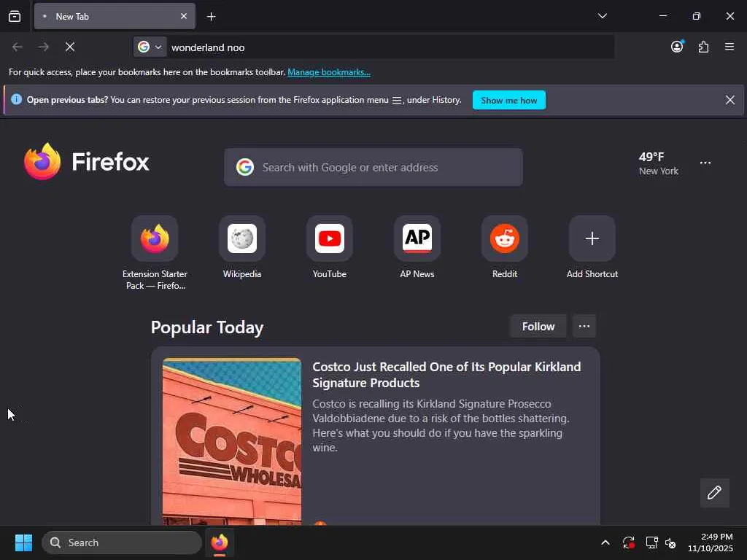Open the 49°F New York weather widget

(x=659, y=163)
